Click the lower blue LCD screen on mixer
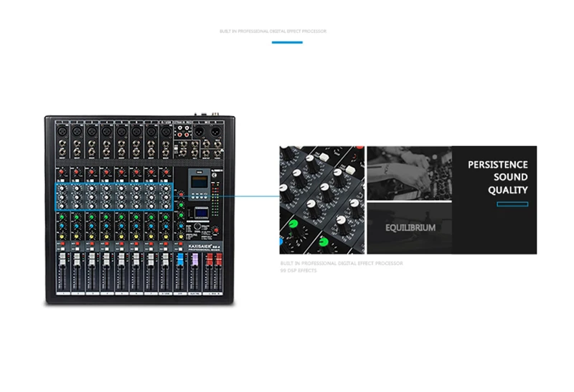 (201, 213)
